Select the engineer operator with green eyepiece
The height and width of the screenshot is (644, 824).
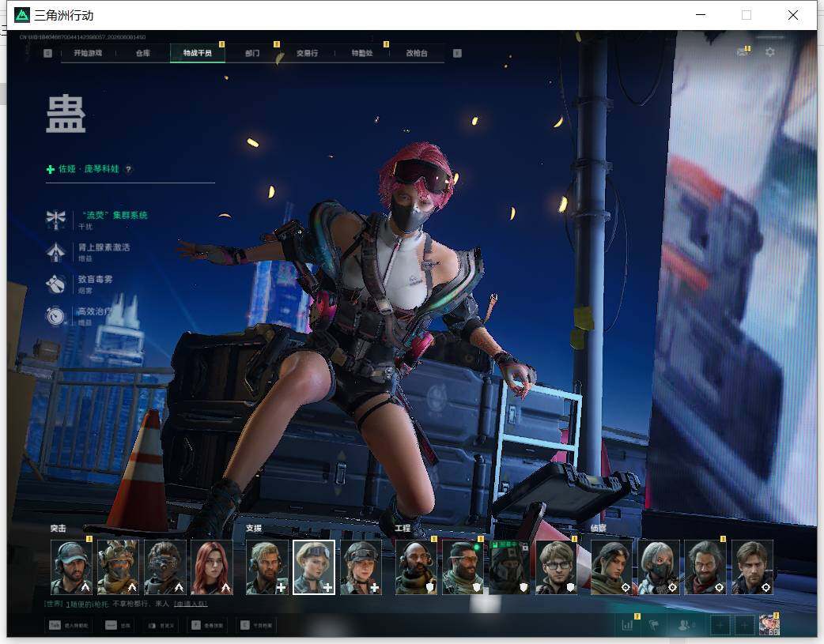click(463, 567)
